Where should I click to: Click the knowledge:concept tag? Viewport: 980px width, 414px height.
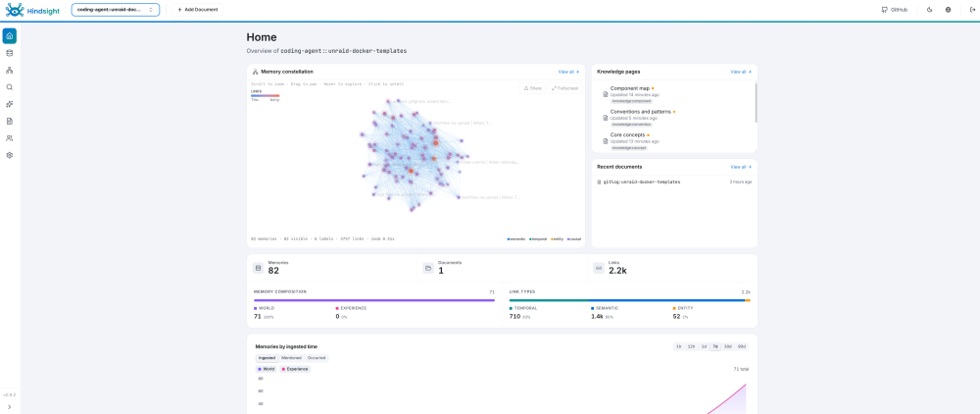click(x=629, y=147)
